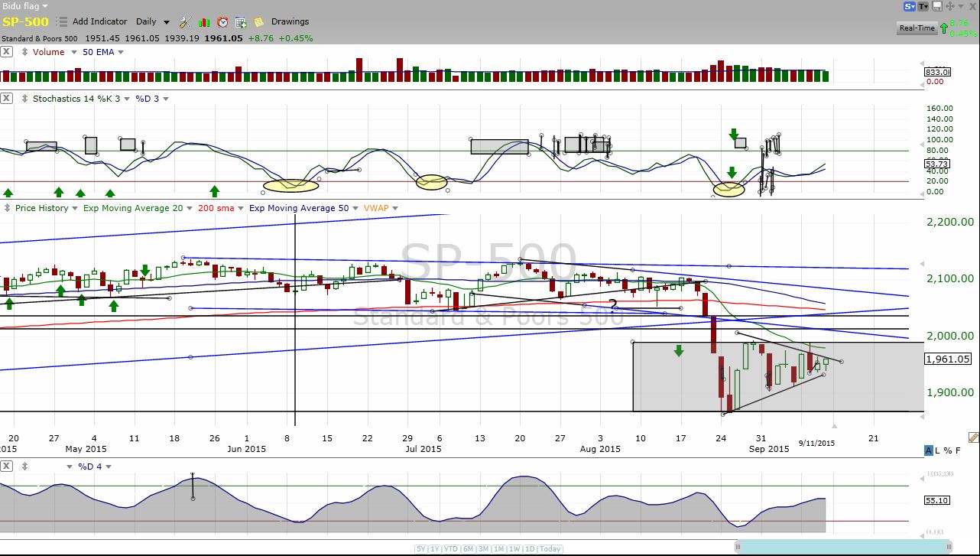Click the save floppy disk icon
980x556 pixels.
pos(937,7)
